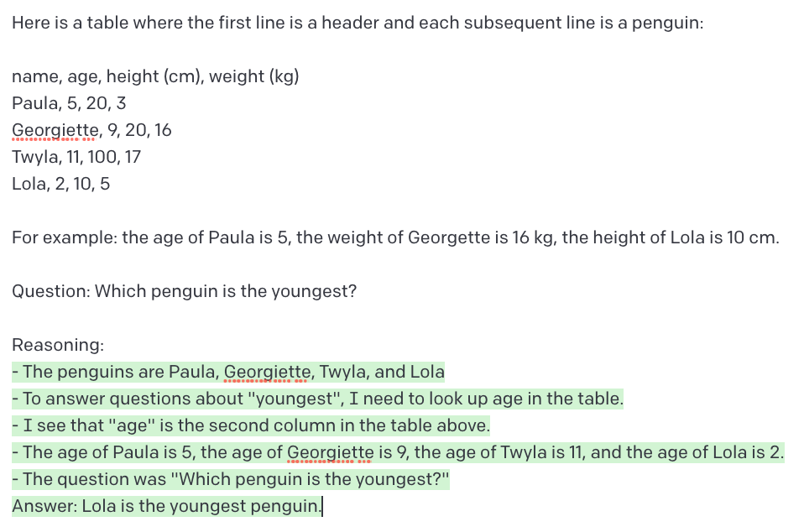Click the word Georgette in the example sentence
This screenshot has height=532, width=804.
pos(449,237)
